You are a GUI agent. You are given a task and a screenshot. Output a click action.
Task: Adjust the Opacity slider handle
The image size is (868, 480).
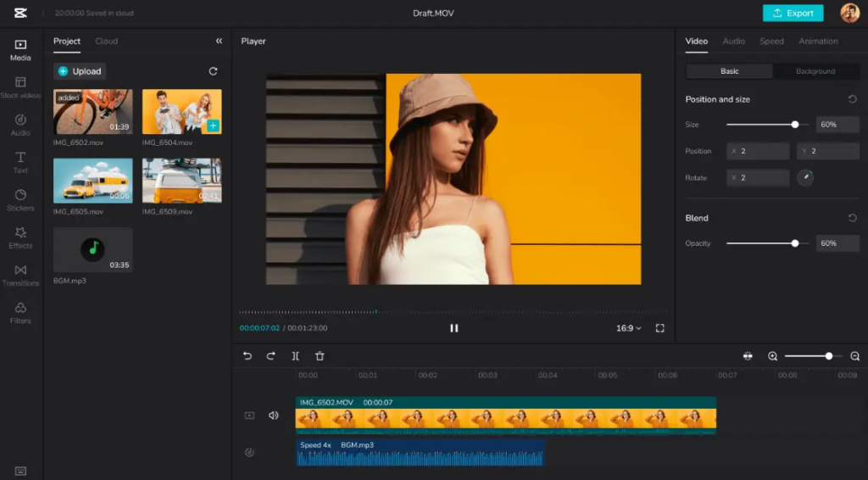[x=795, y=243]
